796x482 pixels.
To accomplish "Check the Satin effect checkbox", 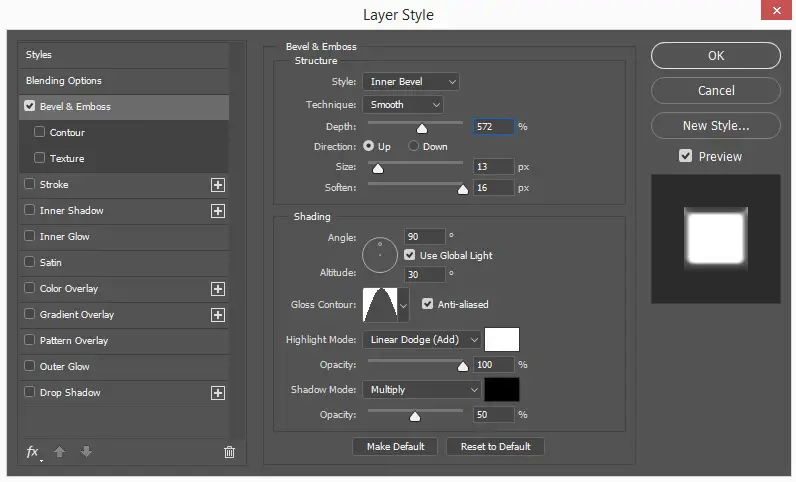I will click(29, 262).
